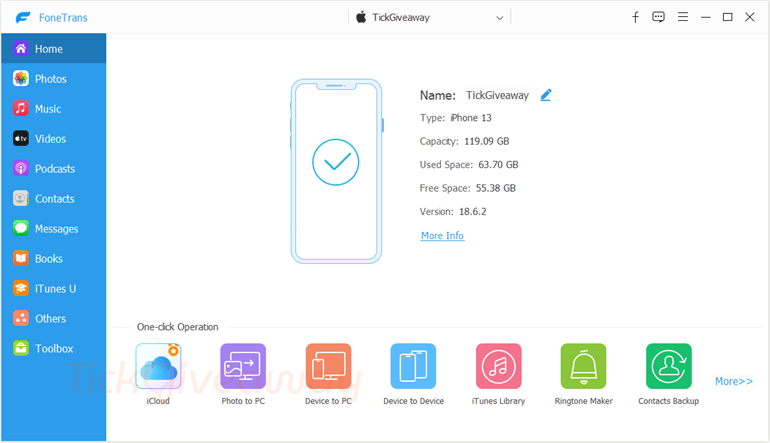Click the 'Capacity: 119.09 GB' text
Viewport: 770px width, 443px height.
click(x=465, y=141)
